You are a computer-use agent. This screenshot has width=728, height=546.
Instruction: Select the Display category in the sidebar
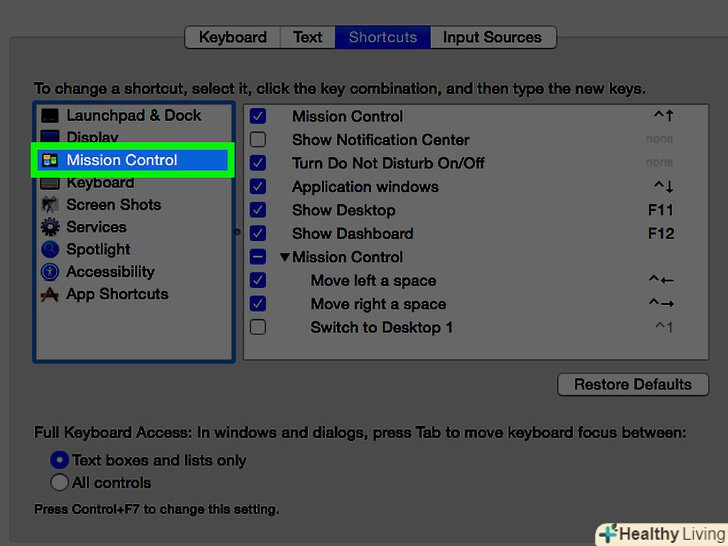92,138
